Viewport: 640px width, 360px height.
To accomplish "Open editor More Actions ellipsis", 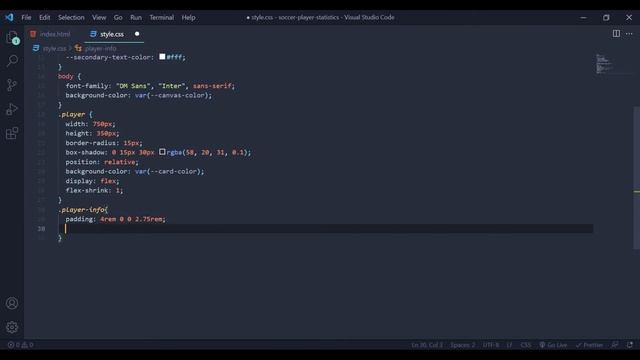I will pyautogui.click(x=629, y=33).
